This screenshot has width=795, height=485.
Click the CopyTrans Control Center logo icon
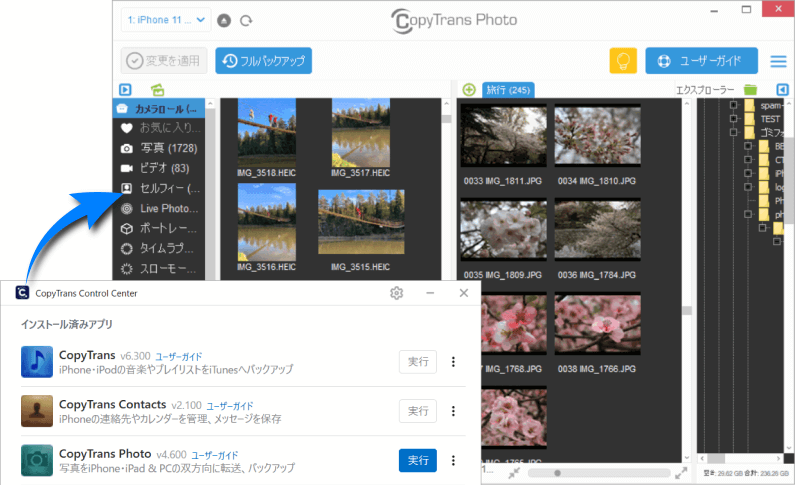click(x=22, y=293)
